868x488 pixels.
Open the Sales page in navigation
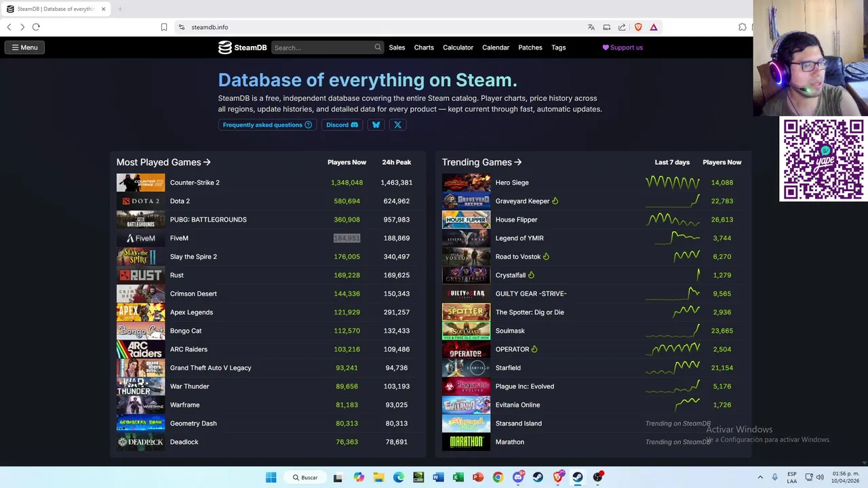click(x=397, y=47)
